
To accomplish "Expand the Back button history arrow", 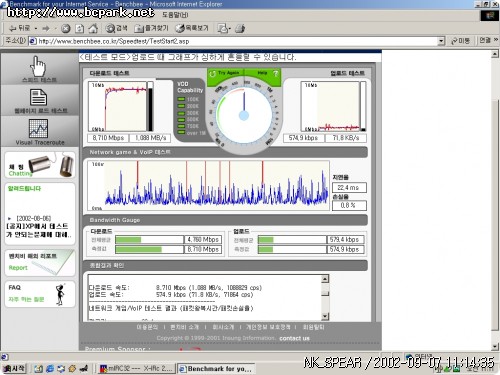I will [x=36, y=29].
